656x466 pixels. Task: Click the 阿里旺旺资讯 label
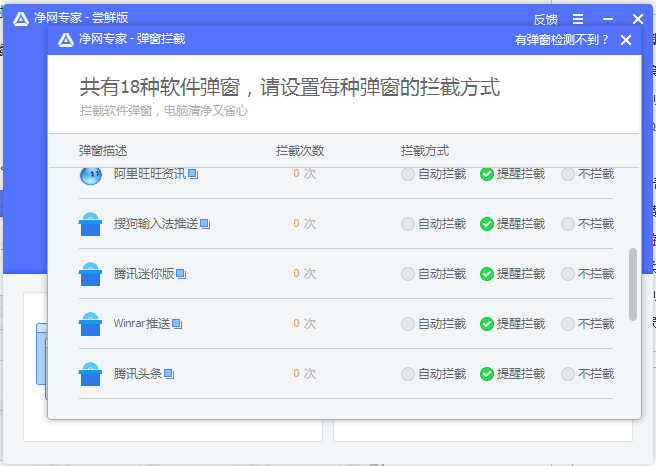click(150, 174)
